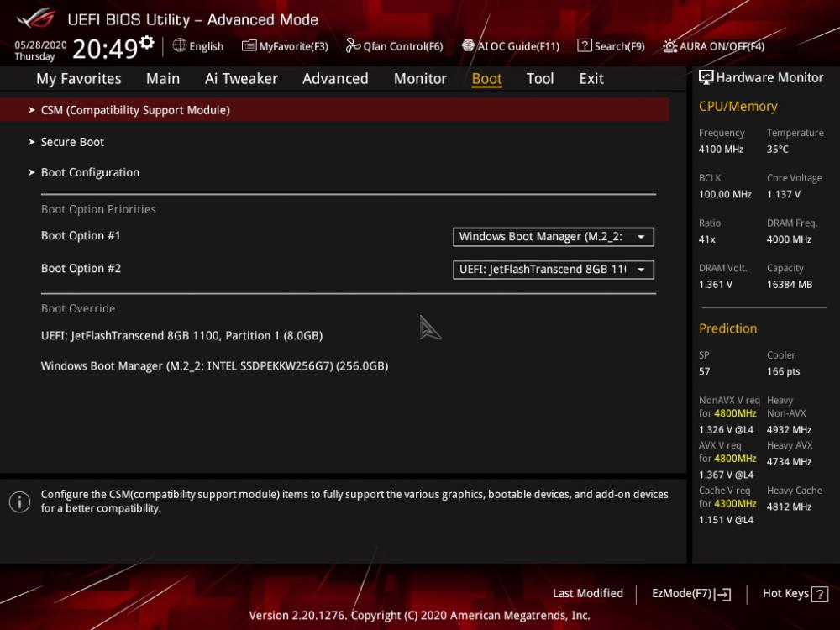
Task: Boot override from UEFI JetFlashTranscend 8GB
Action: [181, 336]
